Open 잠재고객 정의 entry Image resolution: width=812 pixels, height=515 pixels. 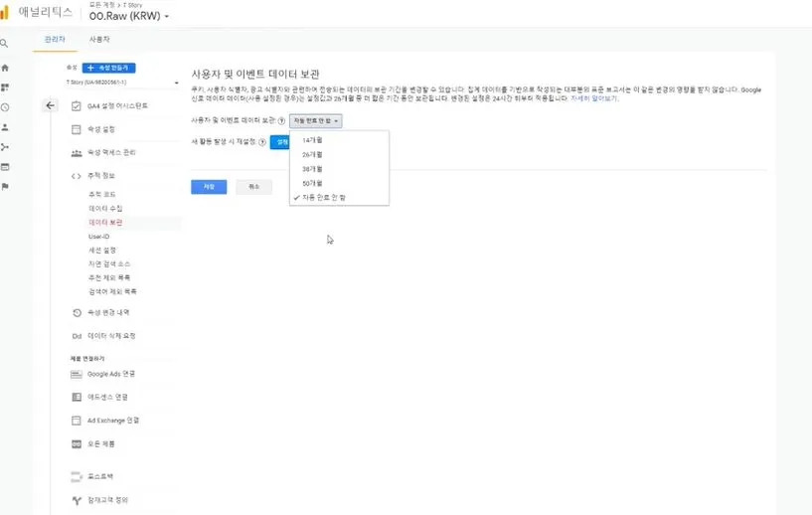tap(107, 500)
